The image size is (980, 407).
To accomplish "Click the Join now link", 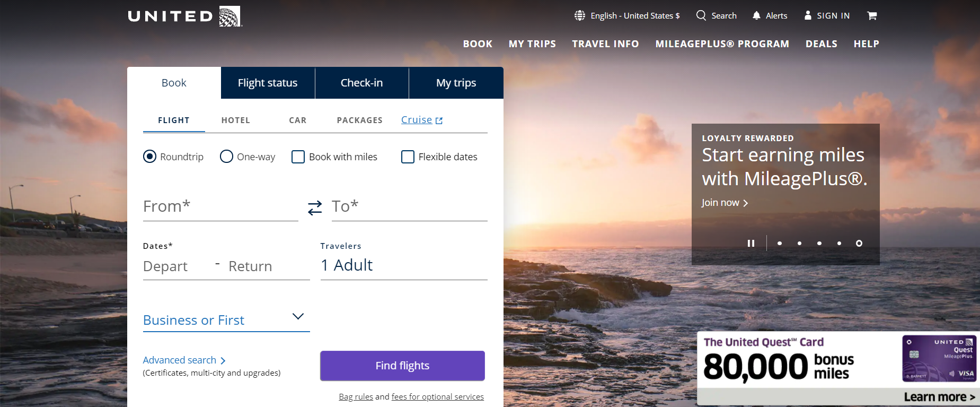I will (720, 203).
